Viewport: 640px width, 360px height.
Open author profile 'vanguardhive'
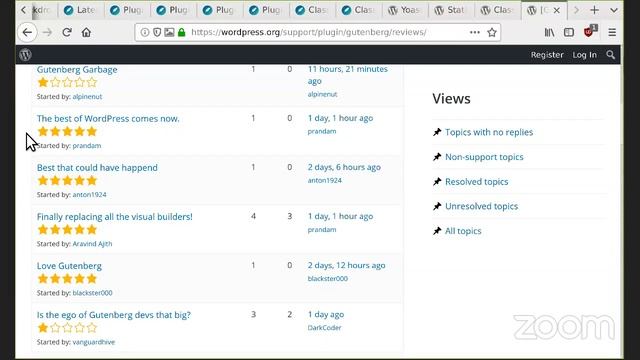[x=93, y=342]
